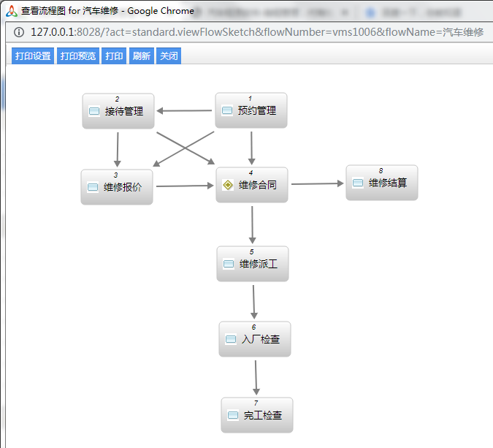Screen dimensions: 493x448
Task: Click the 预约管理 node icon
Action: [227, 111]
